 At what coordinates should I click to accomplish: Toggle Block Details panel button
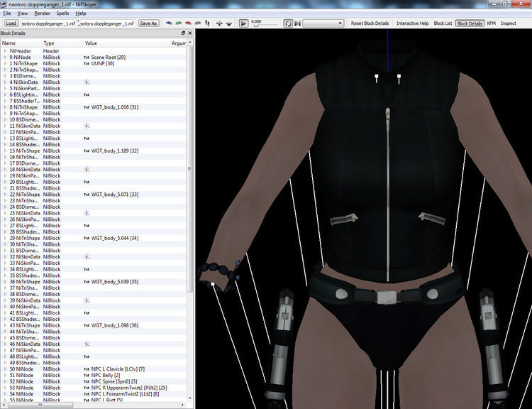point(470,23)
